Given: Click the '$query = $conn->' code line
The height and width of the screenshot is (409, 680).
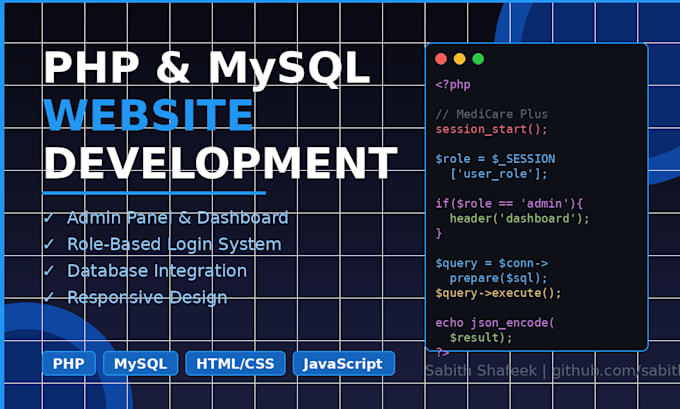Looking at the screenshot, I should [492, 263].
